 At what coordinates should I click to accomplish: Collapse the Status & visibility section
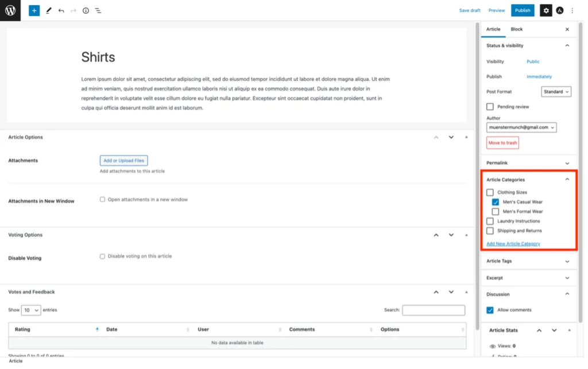coord(567,46)
